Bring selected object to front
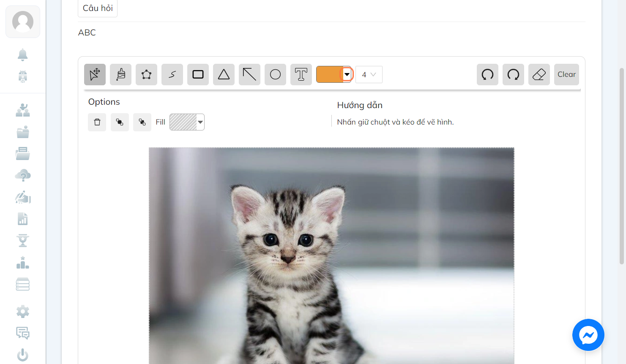Screen dimensions: 626x364 pos(120,122)
